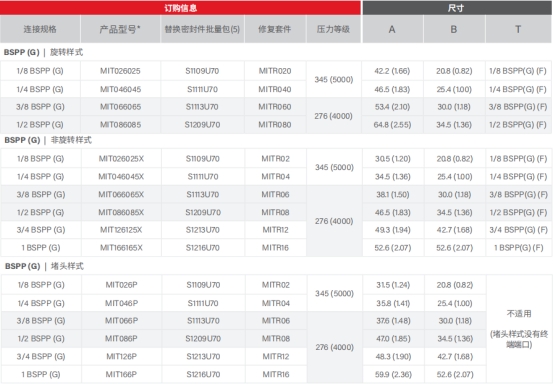The width and height of the screenshot is (554, 384).
Task: Click dimension value 59.9 (2.36)
Action: 393,374
